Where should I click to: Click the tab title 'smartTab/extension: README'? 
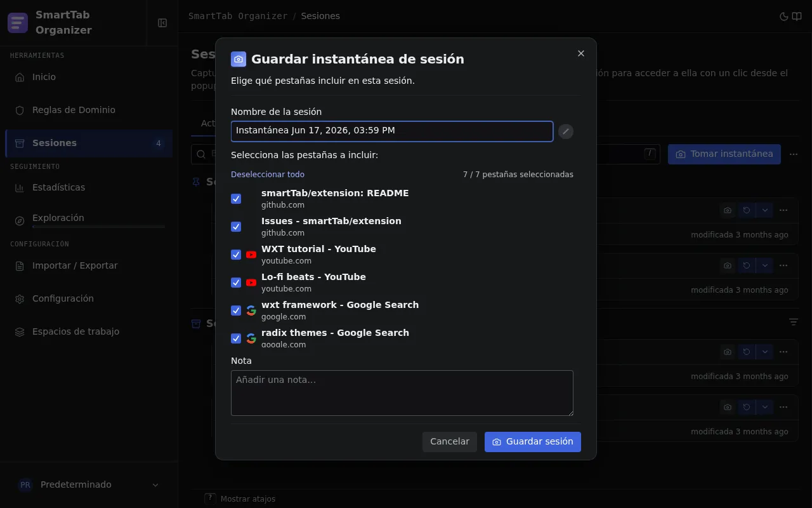click(335, 193)
